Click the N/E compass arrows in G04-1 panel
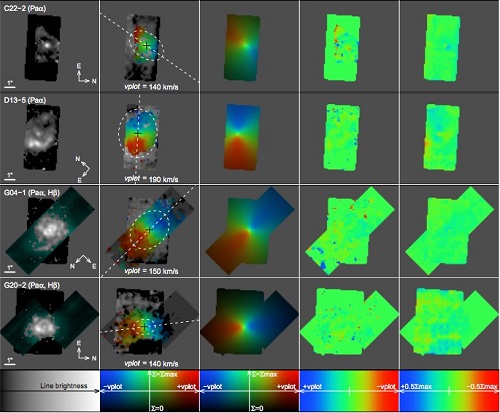This screenshot has width=500, height=413. click(x=83, y=261)
